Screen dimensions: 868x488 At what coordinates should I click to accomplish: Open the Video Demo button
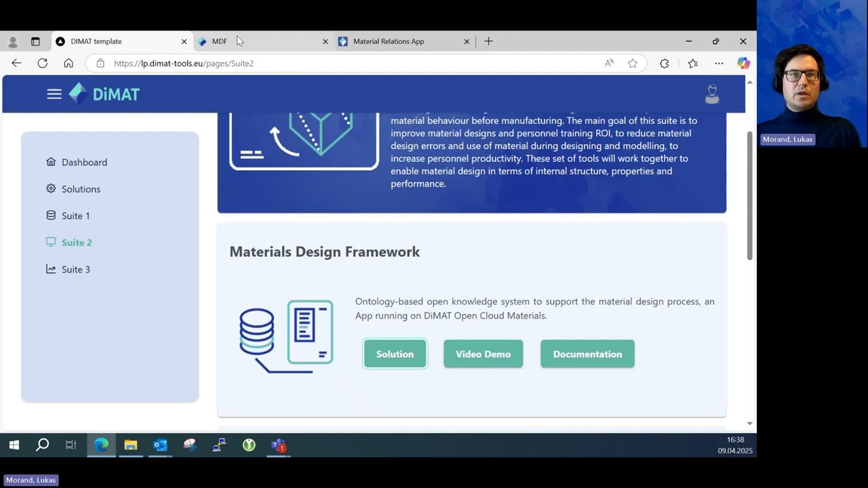coord(483,354)
